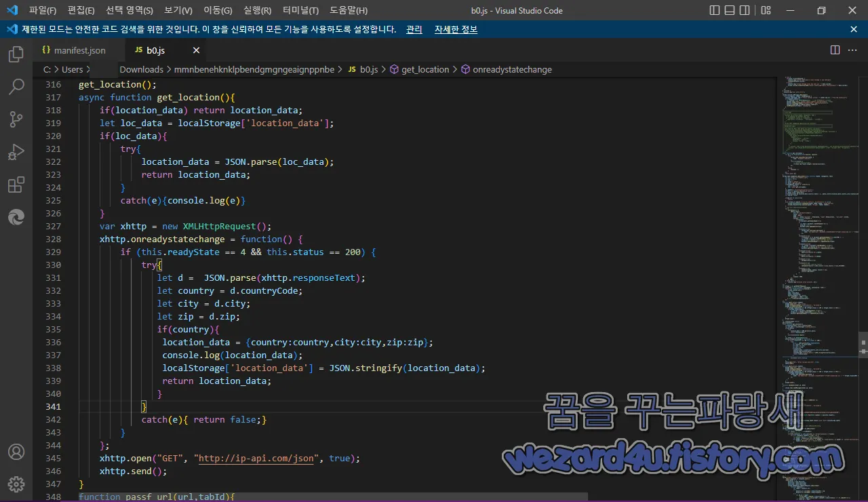Toggle the secondary side bar layout icon
The image size is (868, 502).
click(x=745, y=10)
